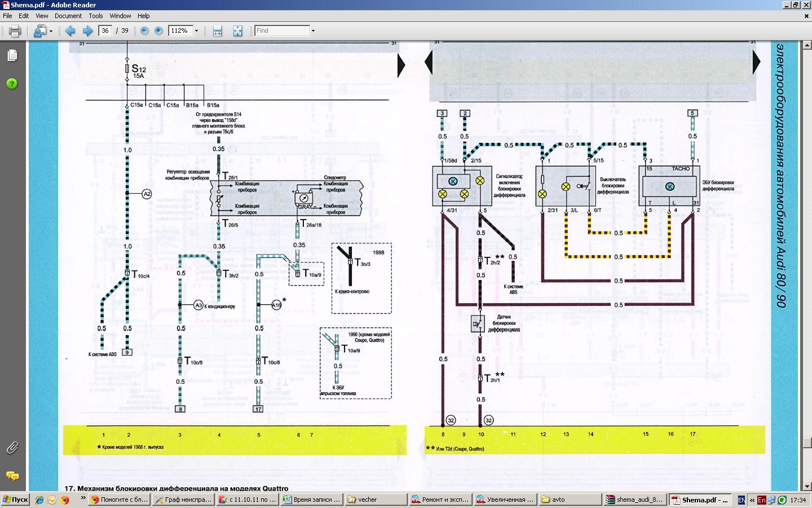Open the Attachments paperclip panel
812x508 pixels.
(12, 448)
